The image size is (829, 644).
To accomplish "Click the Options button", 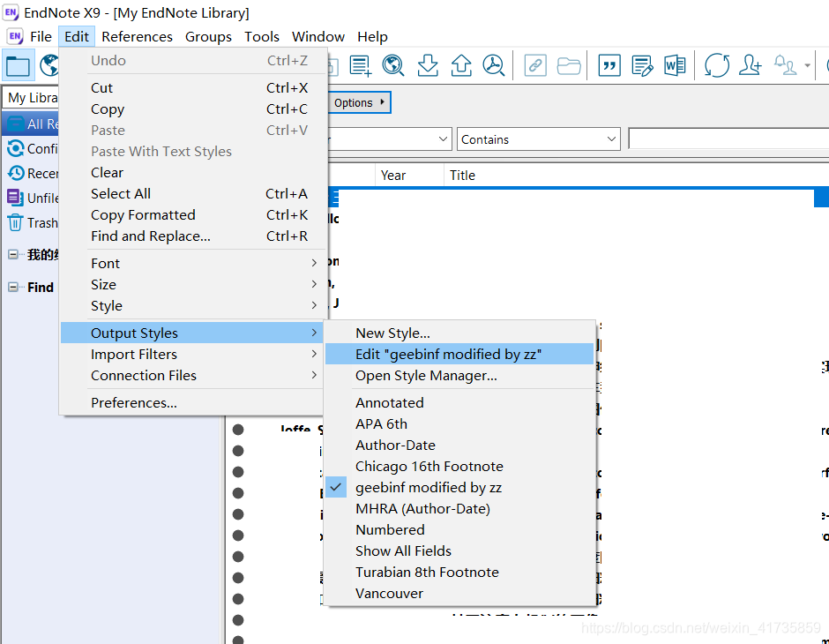I will pos(360,102).
